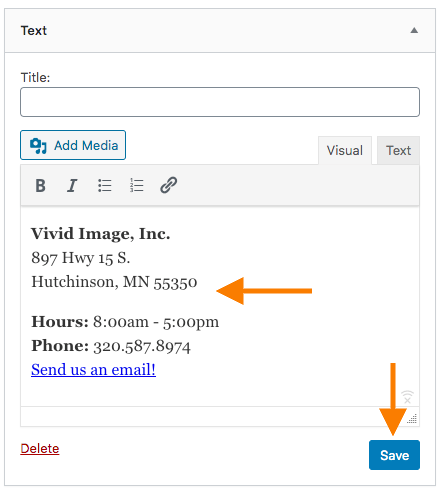Click the Add Media button
The height and width of the screenshot is (491, 441).
point(73,145)
